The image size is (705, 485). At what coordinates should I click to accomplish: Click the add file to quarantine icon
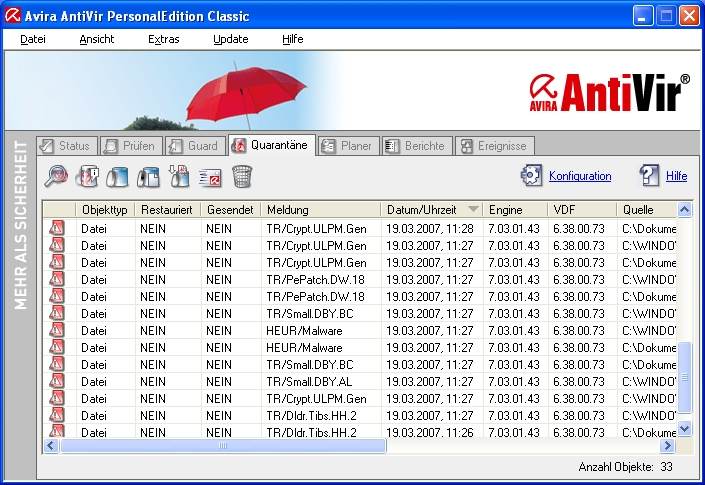179,176
